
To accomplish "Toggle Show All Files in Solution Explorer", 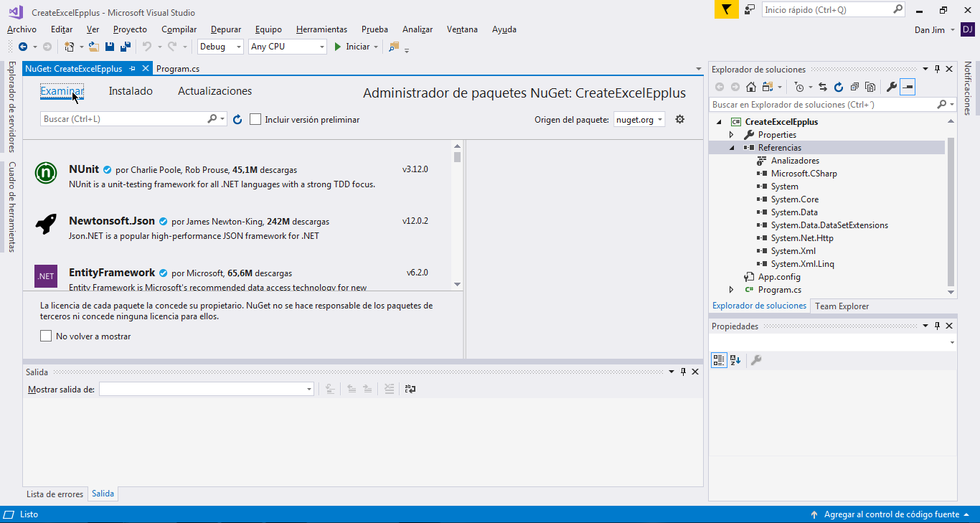I will [870, 87].
